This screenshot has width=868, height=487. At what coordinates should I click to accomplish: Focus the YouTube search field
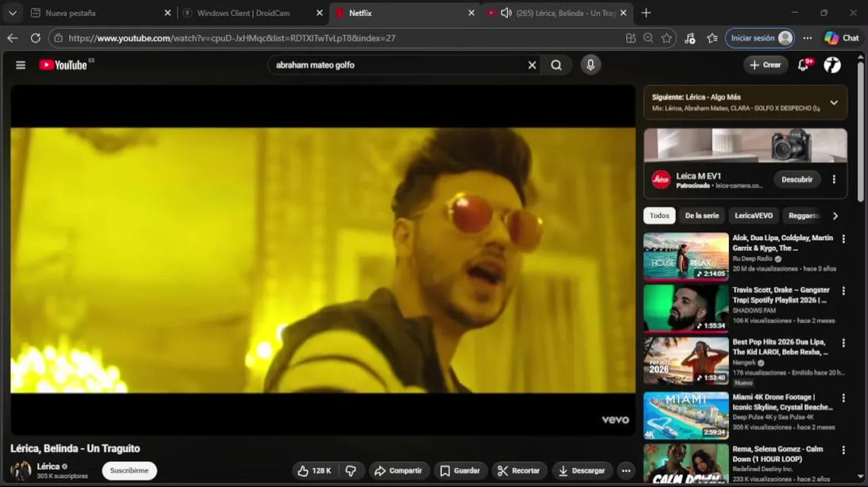(399, 65)
